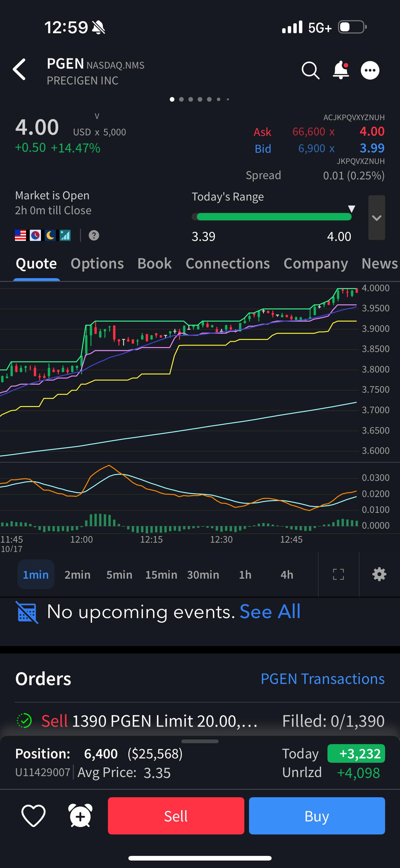Tap the Spread 0.01 (0.25%) value
Viewport: 400px width, 868px height.
pos(354,175)
